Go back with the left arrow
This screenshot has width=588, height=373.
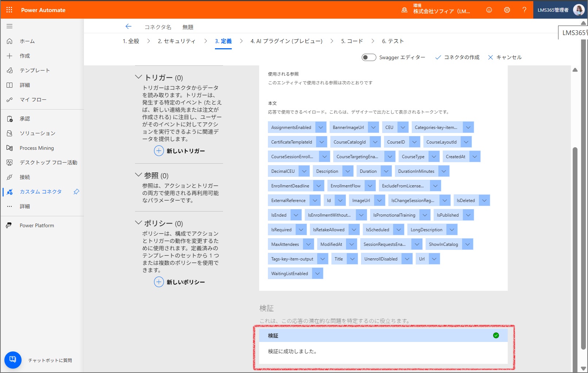tap(128, 26)
